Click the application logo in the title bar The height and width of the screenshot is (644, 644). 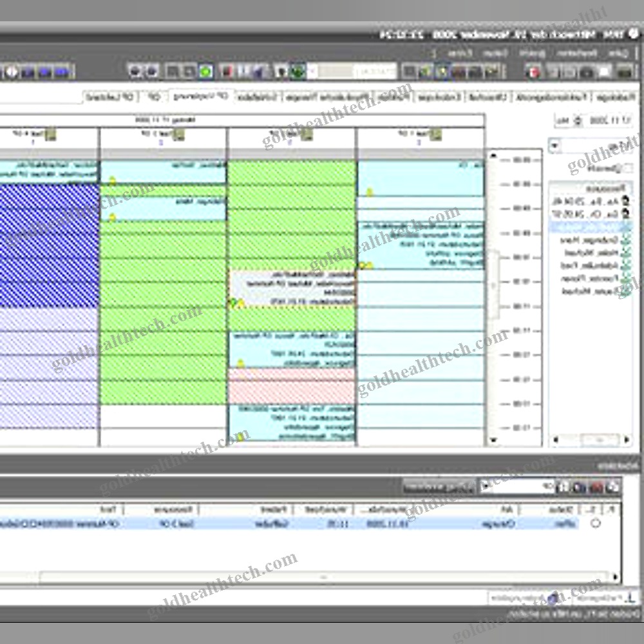pyautogui.click(x=634, y=34)
